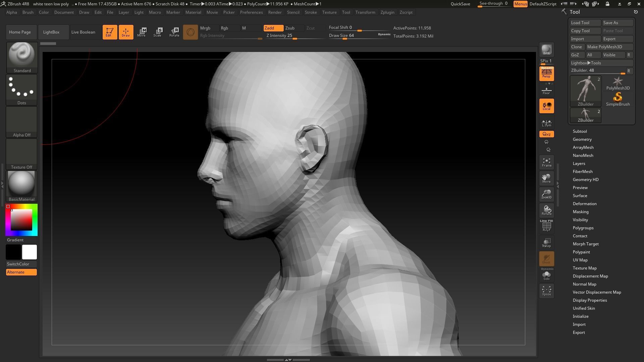Open the Alpha Off selector

tap(22, 122)
